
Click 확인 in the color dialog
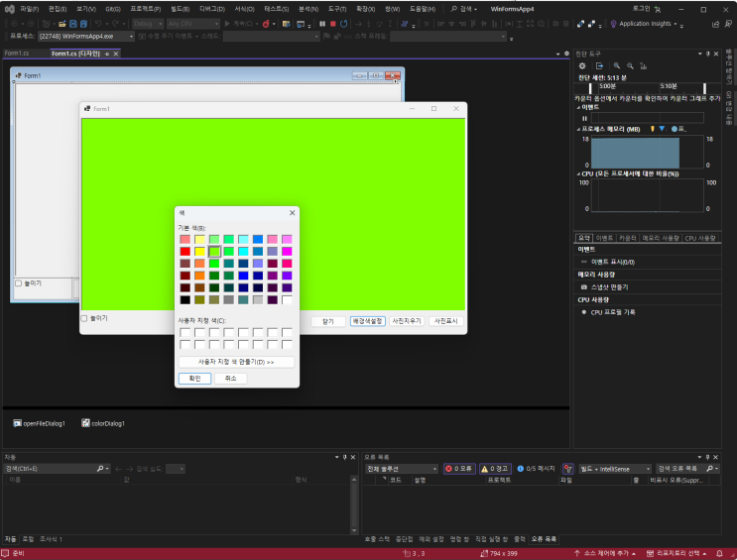[194, 379]
